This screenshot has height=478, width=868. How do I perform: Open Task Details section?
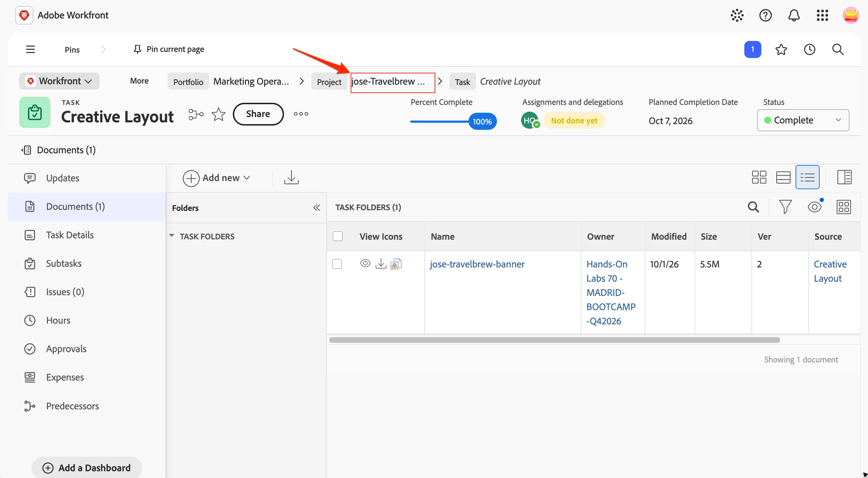pyautogui.click(x=87, y=235)
